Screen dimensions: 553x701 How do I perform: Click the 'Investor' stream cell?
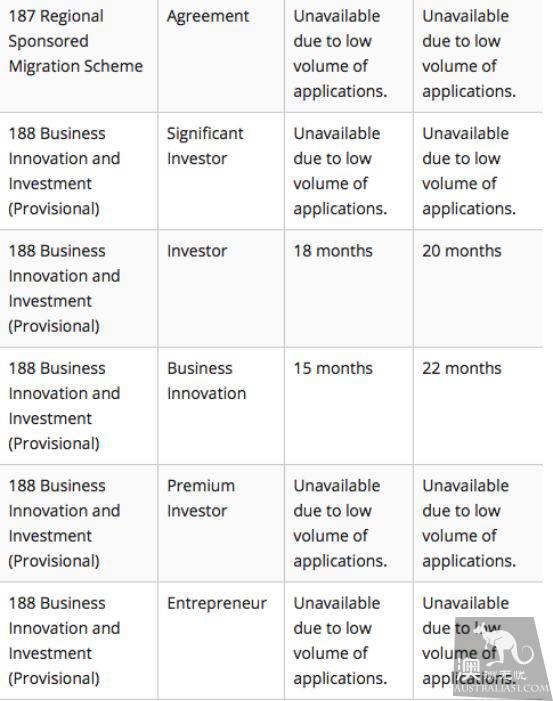tap(221, 288)
